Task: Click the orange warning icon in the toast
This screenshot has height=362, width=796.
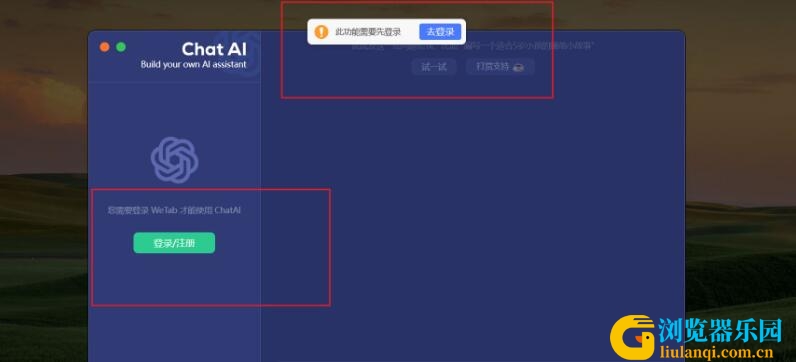Action: [321, 31]
